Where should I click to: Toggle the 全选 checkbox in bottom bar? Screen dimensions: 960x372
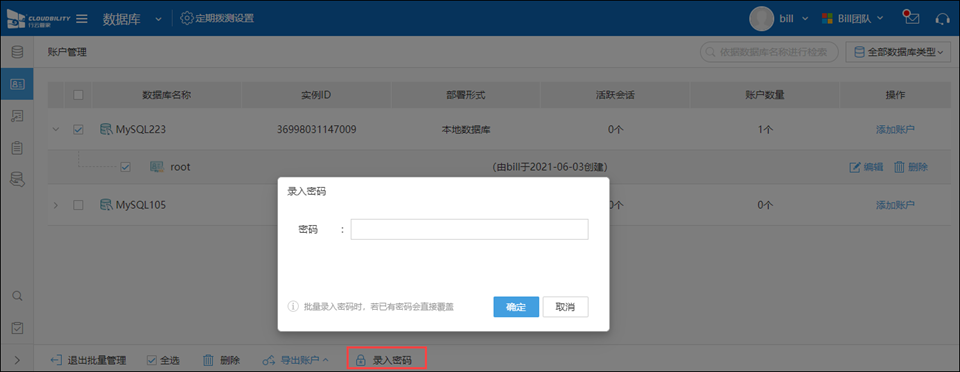pyautogui.click(x=152, y=360)
